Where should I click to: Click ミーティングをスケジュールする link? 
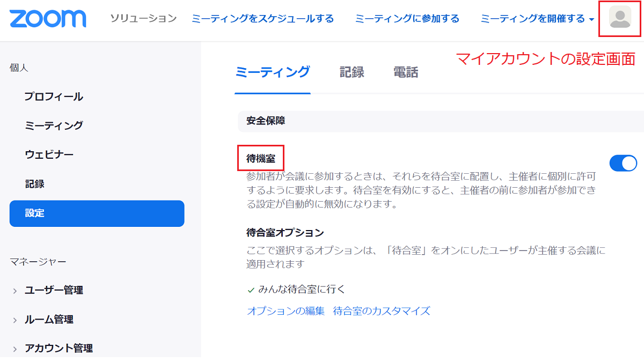pyautogui.click(x=262, y=19)
